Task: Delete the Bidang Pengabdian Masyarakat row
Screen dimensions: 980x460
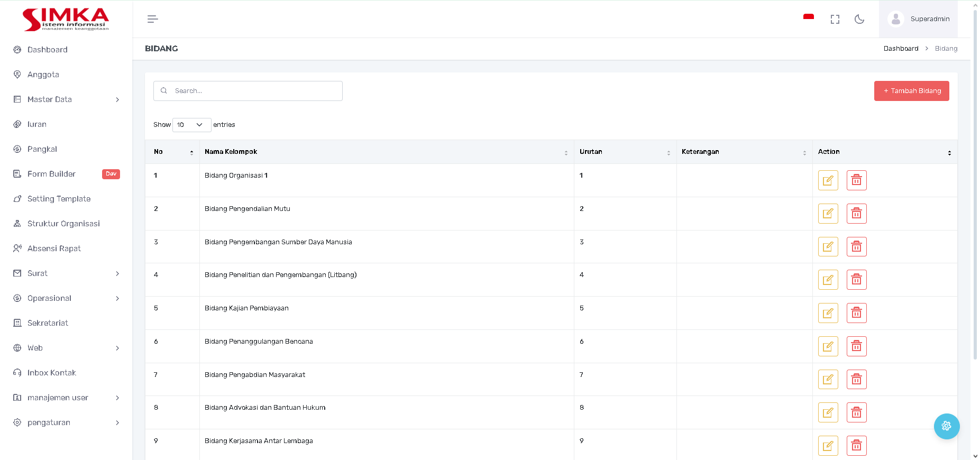Action: [856, 380]
